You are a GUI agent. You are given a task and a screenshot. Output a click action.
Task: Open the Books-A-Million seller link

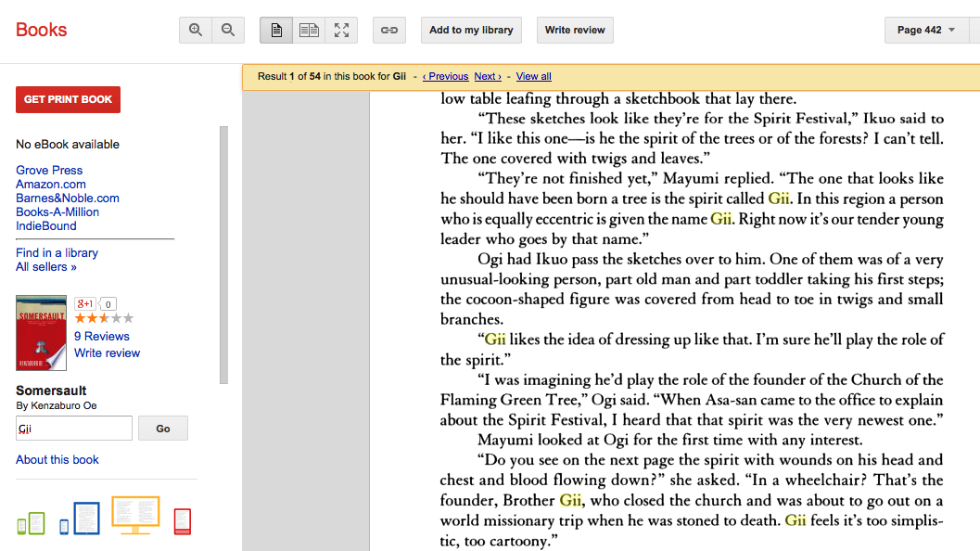(x=57, y=212)
